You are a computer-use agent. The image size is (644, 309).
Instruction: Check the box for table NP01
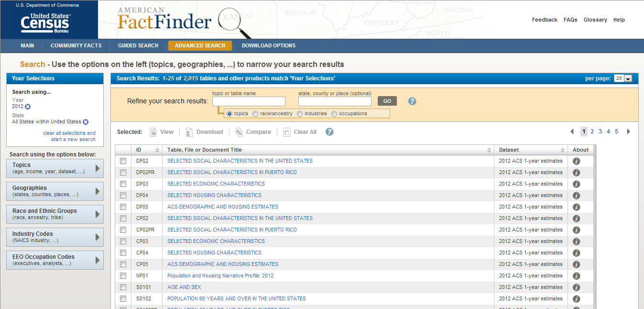[123, 276]
